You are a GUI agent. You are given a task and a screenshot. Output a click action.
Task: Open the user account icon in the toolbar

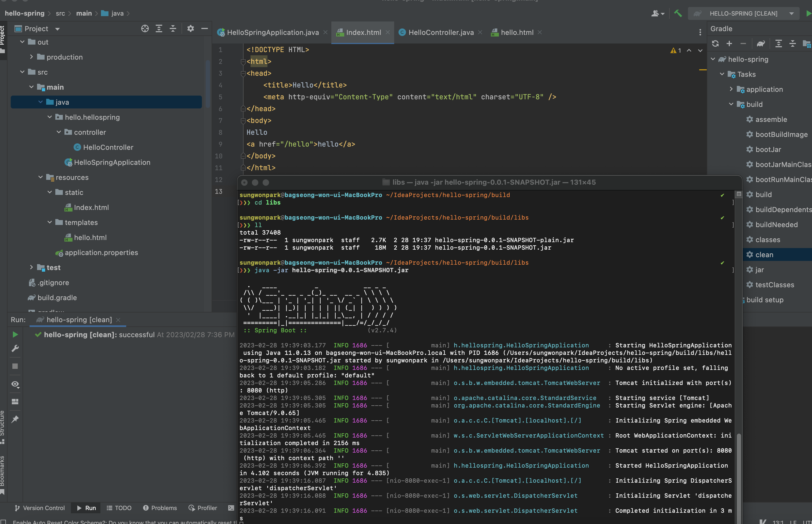[658, 13]
